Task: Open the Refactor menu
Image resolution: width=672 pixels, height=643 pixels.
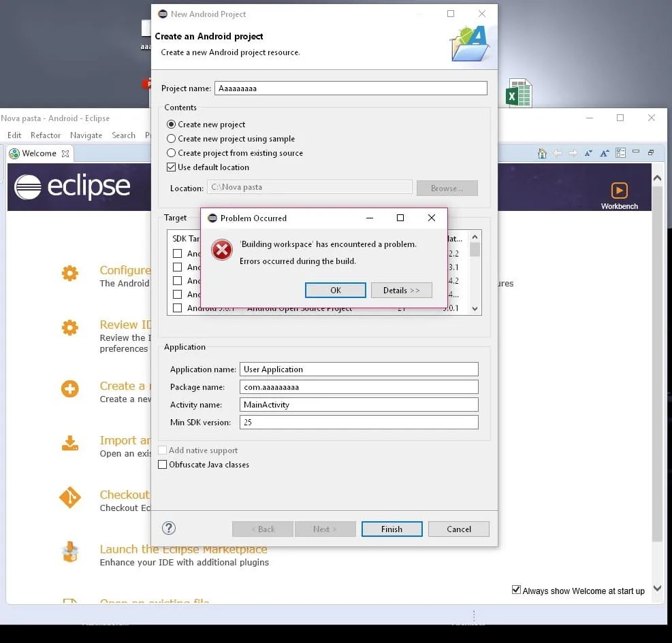Action: coord(46,135)
